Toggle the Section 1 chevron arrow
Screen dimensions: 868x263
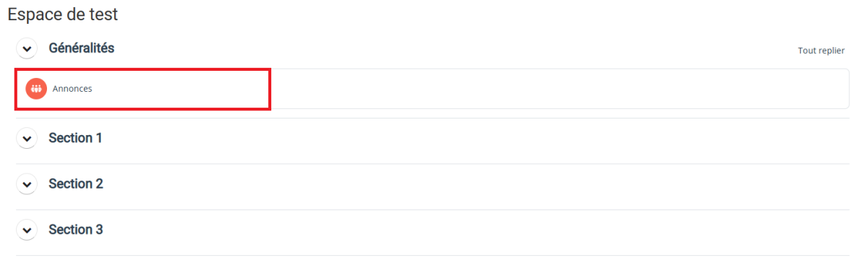tap(27, 138)
